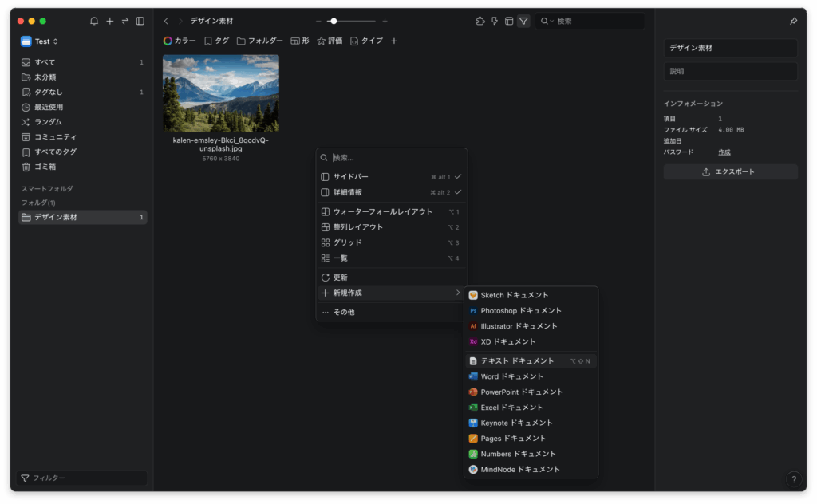Viewport: 817px width, 504px height.
Task: Open the ゴミ箱 trash folder
Action: tap(45, 167)
